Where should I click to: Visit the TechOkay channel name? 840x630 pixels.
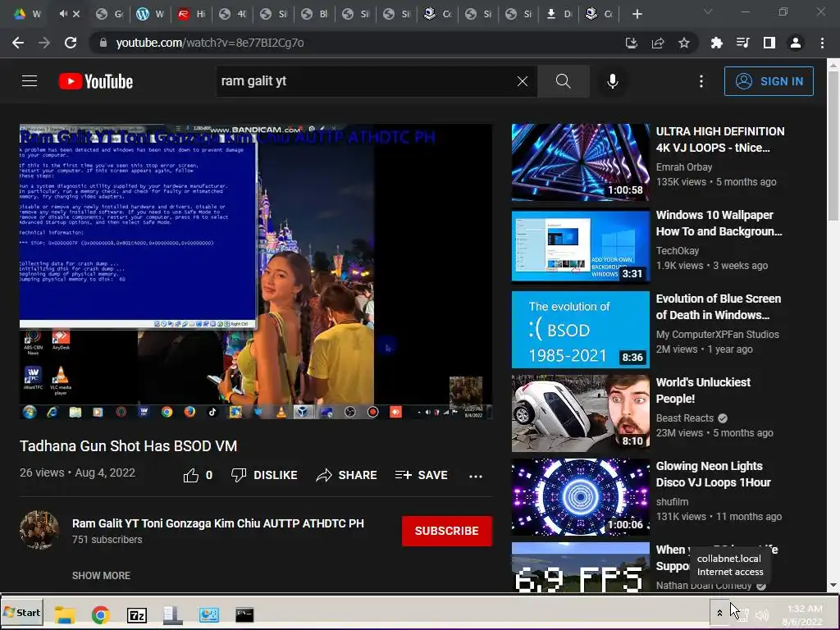677,251
